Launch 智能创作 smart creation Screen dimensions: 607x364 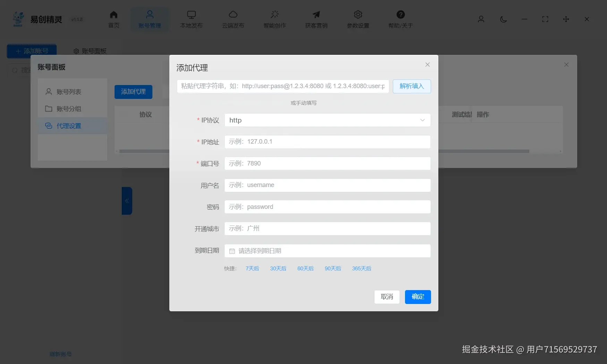click(x=275, y=19)
